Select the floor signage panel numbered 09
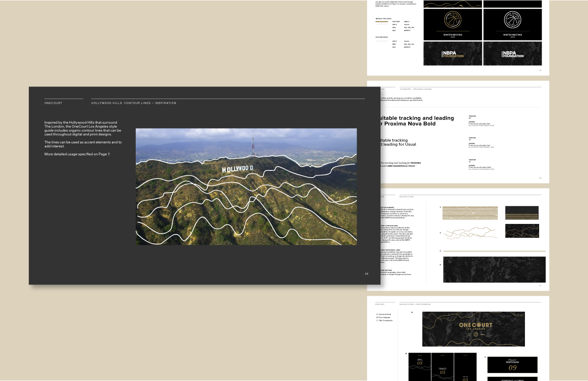Screen dimensions: 588x381 click(x=420, y=367)
